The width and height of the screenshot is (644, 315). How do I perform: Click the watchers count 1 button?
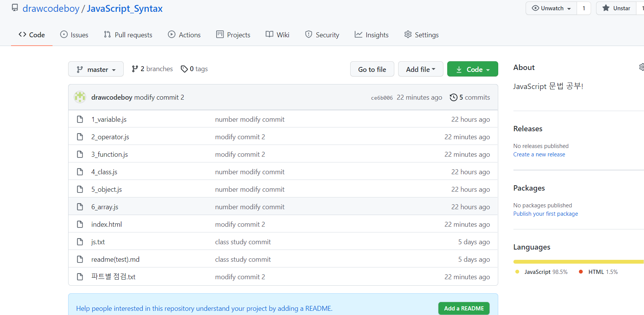coord(584,8)
